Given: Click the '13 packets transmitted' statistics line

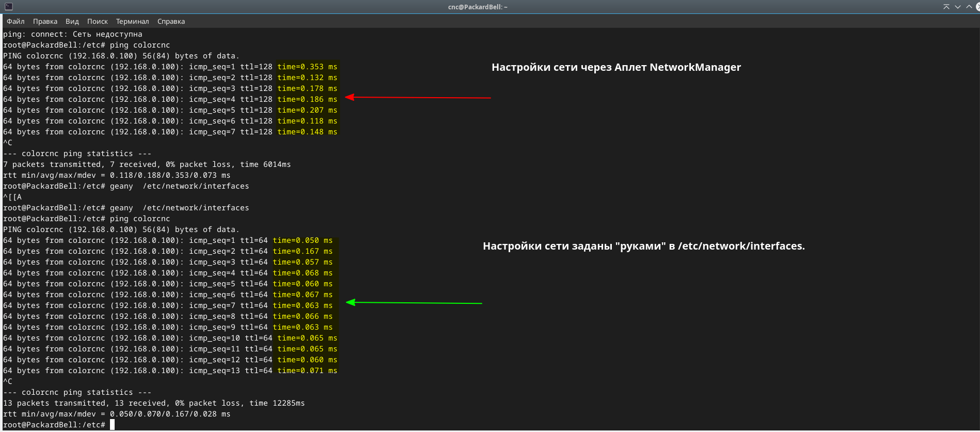Looking at the screenshot, I should point(154,403).
